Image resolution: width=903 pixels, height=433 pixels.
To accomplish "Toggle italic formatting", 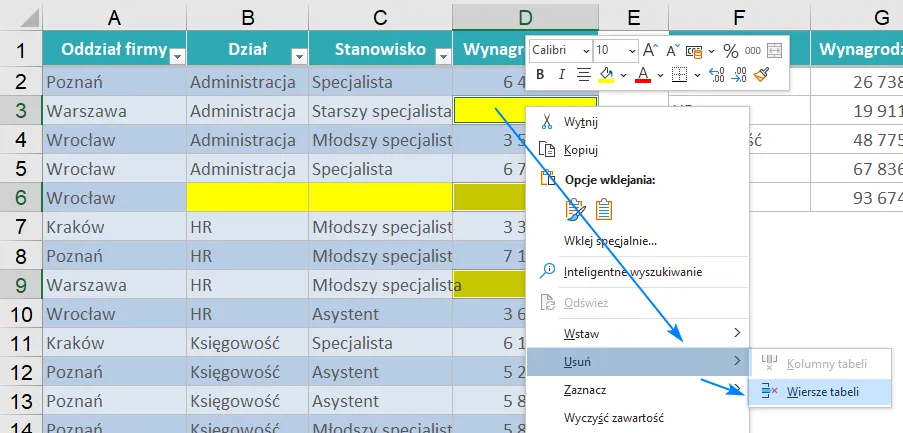I will coord(562,74).
